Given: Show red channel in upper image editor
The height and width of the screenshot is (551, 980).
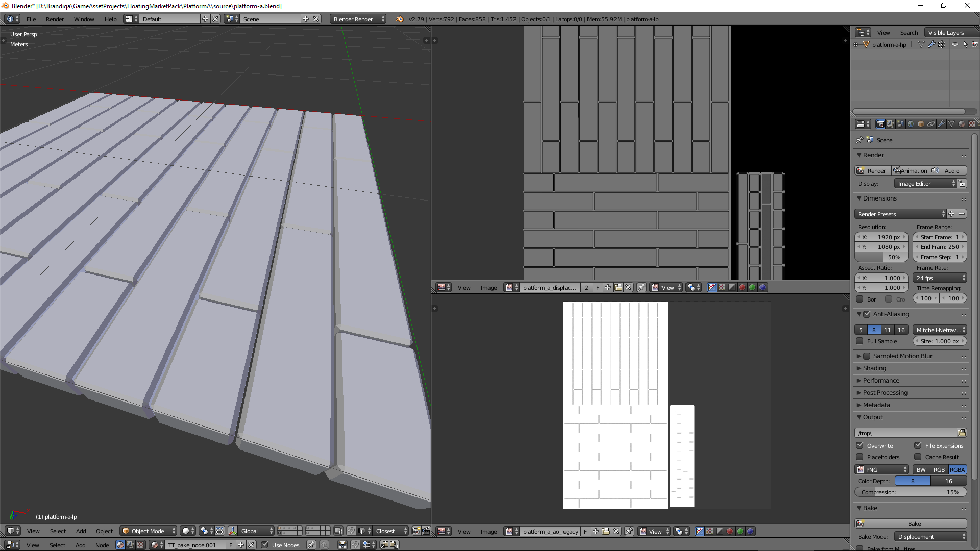Looking at the screenshot, I should (742, 288).
